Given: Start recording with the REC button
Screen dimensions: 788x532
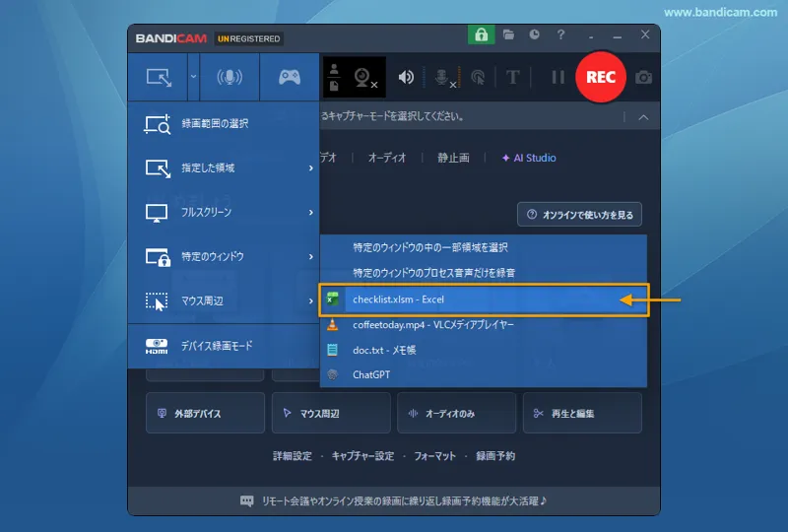Looking at the screenshot, I should point(601,77).
